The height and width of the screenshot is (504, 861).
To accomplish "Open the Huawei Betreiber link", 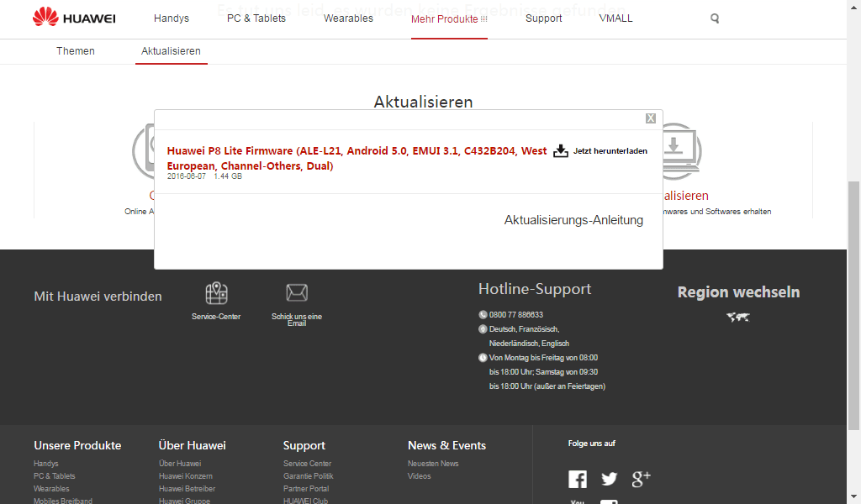I will (188, 489).
